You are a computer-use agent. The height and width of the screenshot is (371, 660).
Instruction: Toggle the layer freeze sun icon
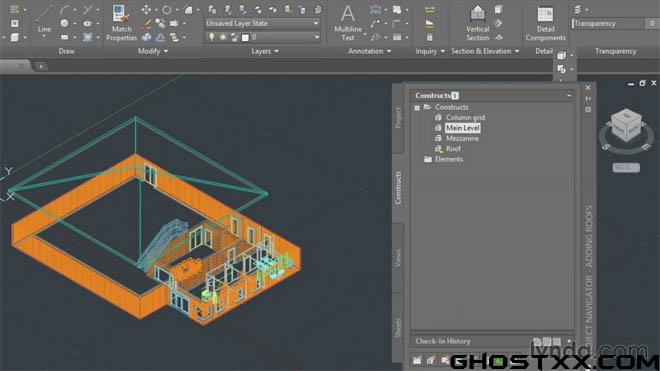point(223,37)
